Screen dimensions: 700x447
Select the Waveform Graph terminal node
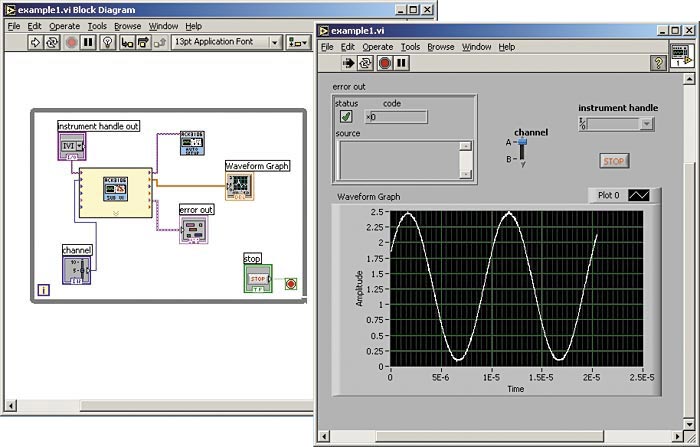coord(239,184)
